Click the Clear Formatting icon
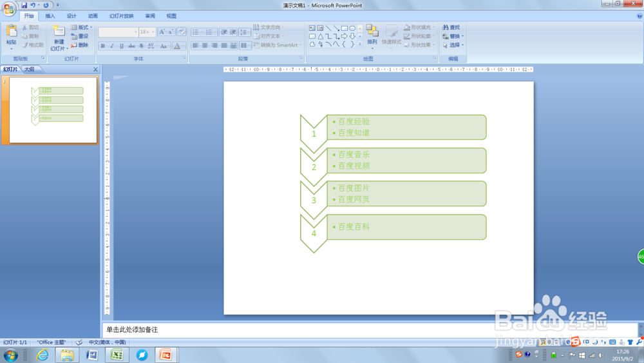 pos(181,32)
